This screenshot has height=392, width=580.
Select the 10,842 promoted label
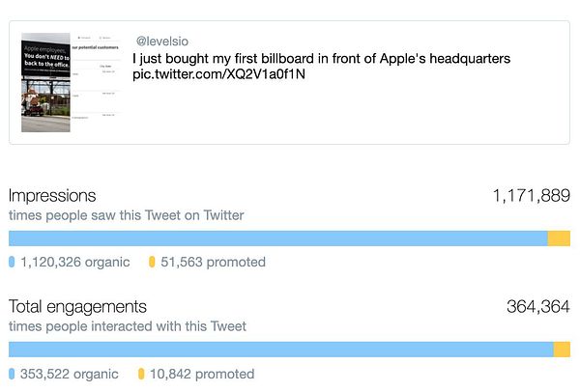pos(202,374)
